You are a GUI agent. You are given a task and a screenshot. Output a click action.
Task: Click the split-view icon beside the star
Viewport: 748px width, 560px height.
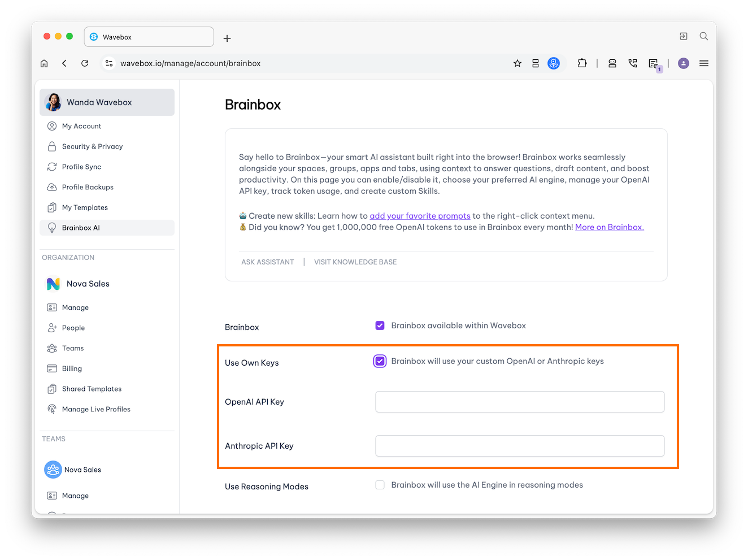click(536, 63)
